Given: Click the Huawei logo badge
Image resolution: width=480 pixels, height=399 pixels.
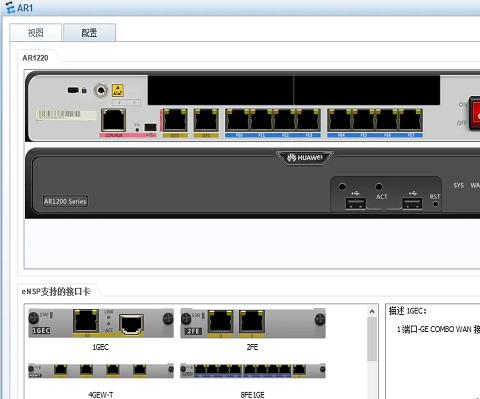Looking at the screenshot, I should pyautogui.click(x=304, y=158).
